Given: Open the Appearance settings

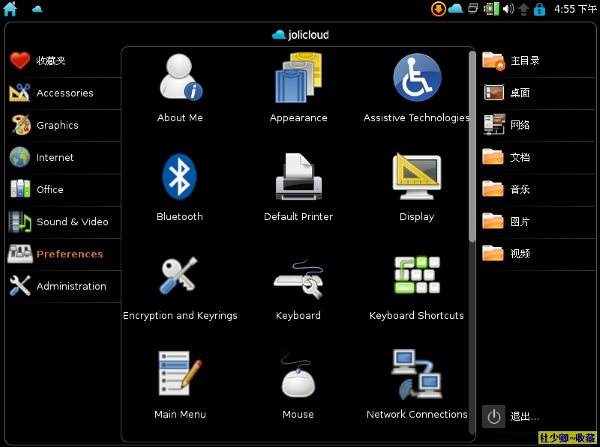Looking at the screenshot, I should coord(298,88).
